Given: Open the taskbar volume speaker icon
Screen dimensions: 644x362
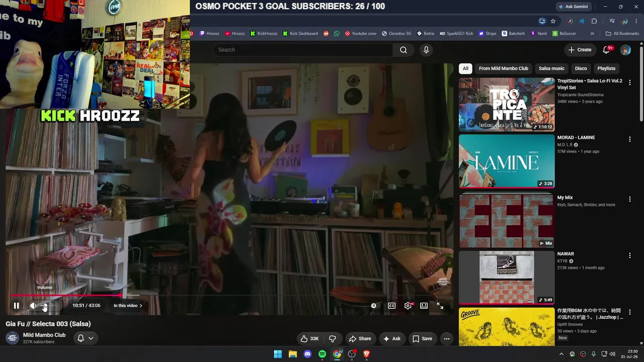Looking at the screenshot, I should click(x=612, y=354).
